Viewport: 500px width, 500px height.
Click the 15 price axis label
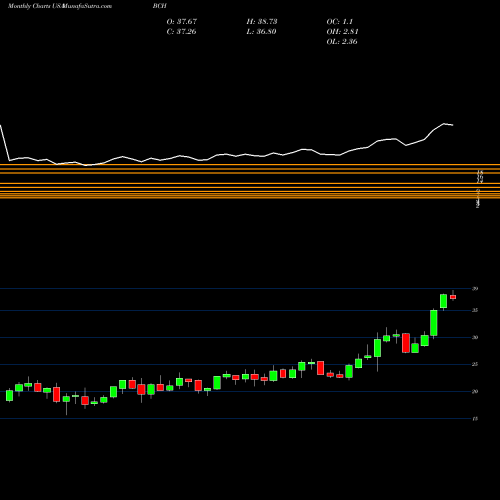(475, 419)
